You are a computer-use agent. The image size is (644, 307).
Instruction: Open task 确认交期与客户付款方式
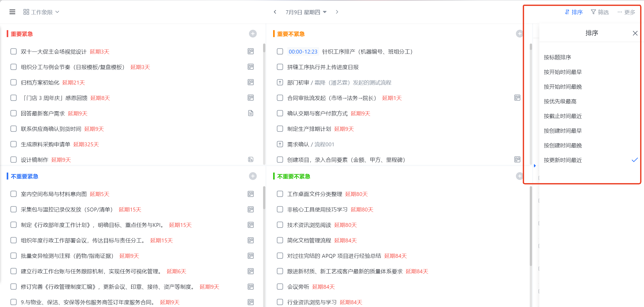pyautogui.click(x=317, y=113)
